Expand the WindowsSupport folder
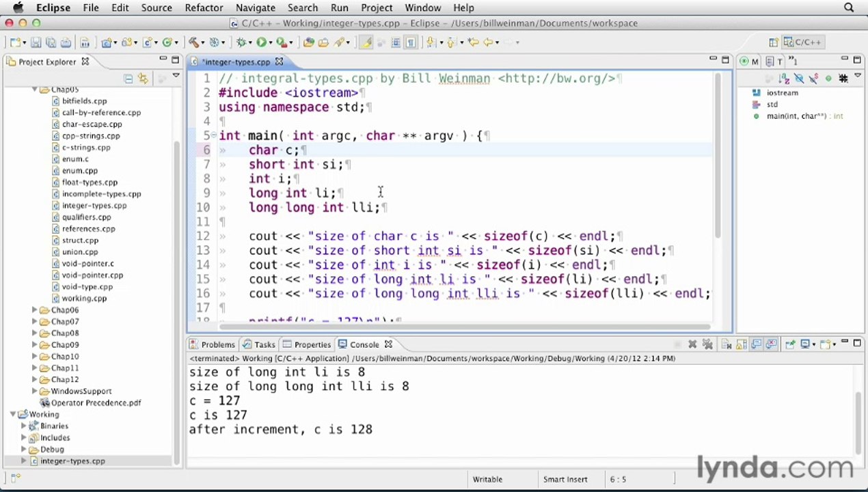The image size is (868, 492). 35,392
